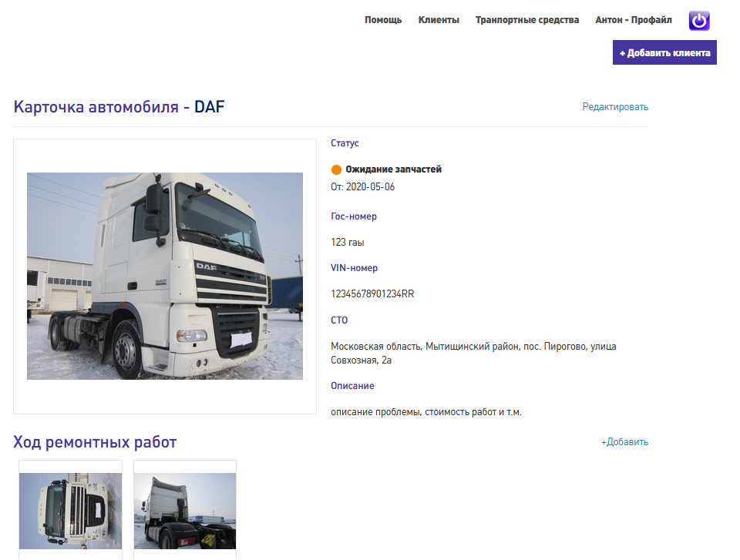Screen dimensions: 740x560
Task: Click the Гос-номер label
Action: 354,216
